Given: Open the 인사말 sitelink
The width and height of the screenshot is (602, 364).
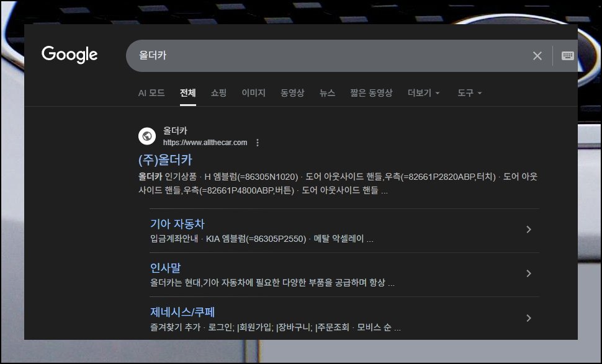Looking at the screenshot, I should tap(165, 268).
